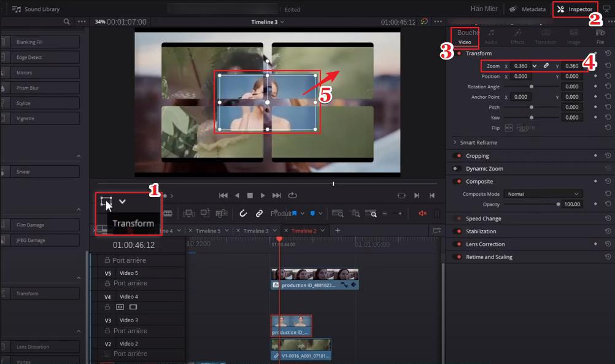Add a keyframe for Opacity
Viewport: 615px width, 364px height.
[595, 204]
